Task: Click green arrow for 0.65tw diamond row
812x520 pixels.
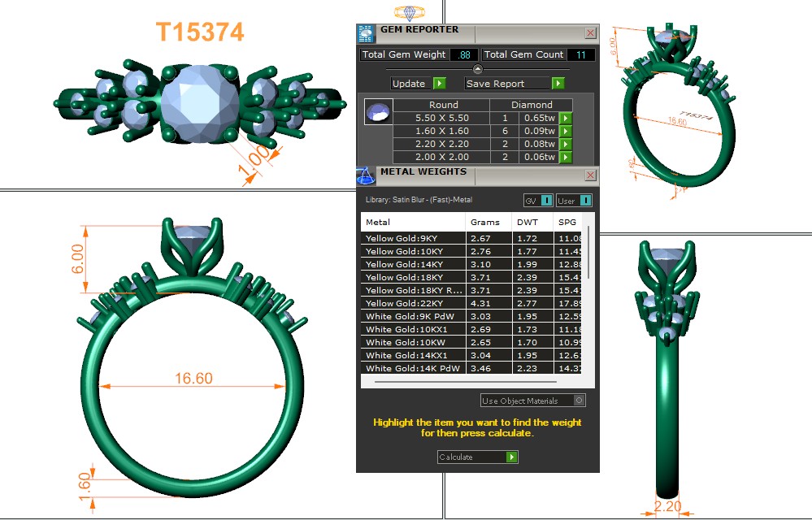Action: [x=565, y=119]
